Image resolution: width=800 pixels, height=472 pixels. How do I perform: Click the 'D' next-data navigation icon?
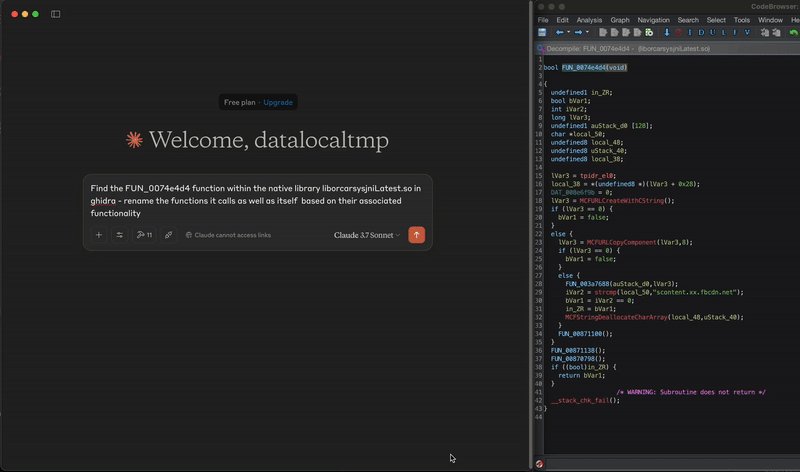[x=701, y=33]
